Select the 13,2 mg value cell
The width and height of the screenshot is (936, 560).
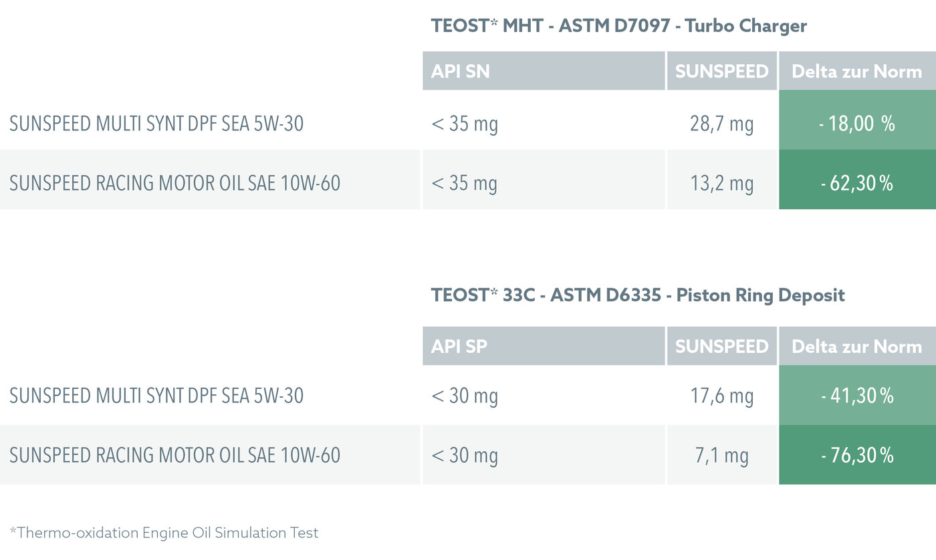point(721,183)
